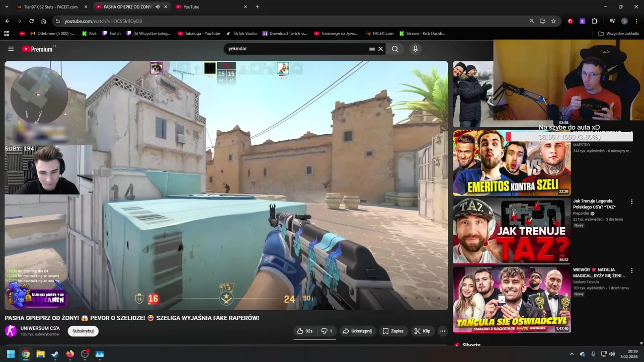Open the Chrome extensions puzzle icon
Viewport: 644px width, 362px height.
click(594, 21)
